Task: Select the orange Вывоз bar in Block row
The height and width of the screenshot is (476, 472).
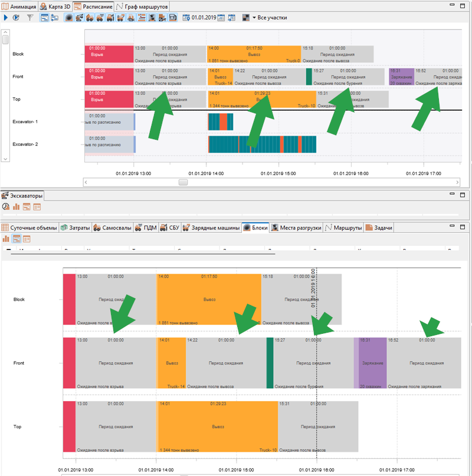Action: click(x=254, y=54)
